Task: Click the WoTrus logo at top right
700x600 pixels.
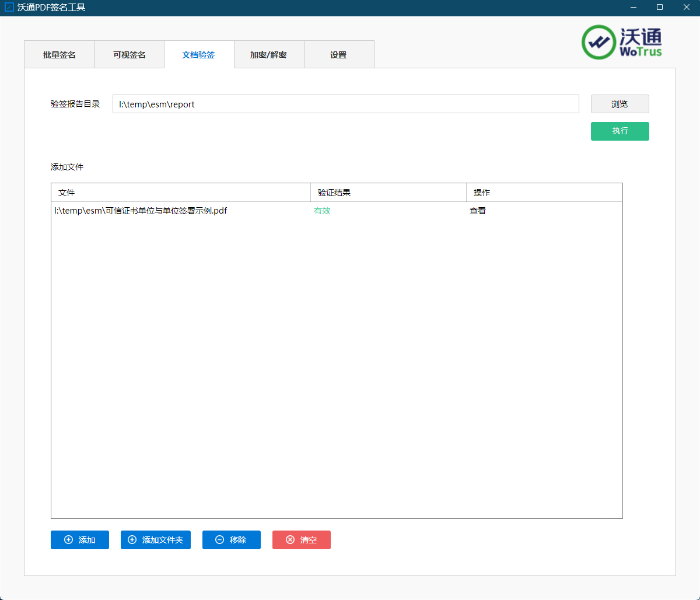Action: point(622,42)
